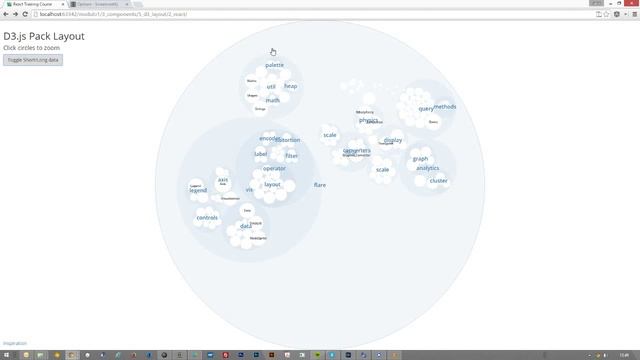Image resolution: width=640 pixels, height=360 pixels.
Task: Zoom into the distortion circle
Action: tap(289, 140)
